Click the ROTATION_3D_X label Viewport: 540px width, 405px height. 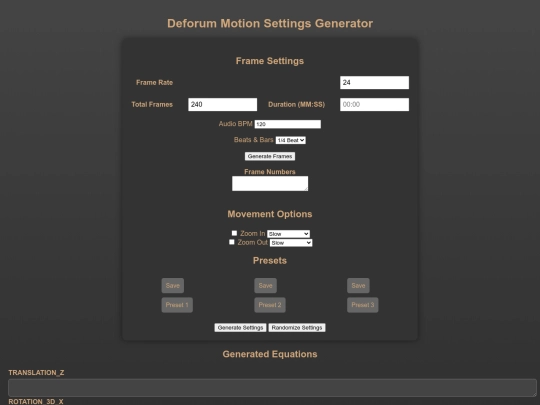click(x=36, y=402)
